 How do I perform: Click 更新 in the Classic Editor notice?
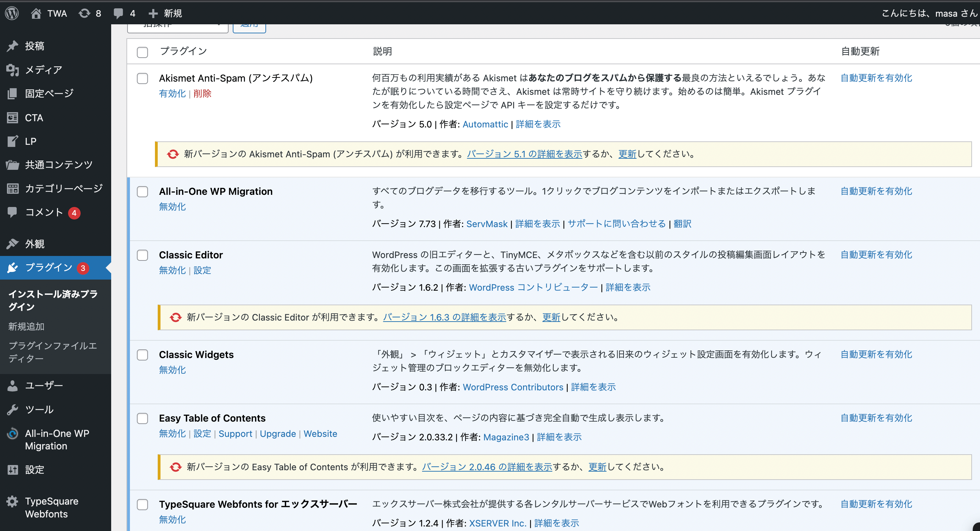[551, 317]
